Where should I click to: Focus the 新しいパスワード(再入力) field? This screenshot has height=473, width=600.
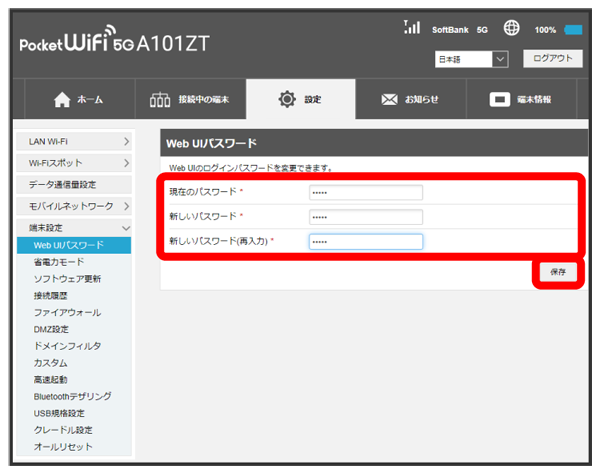tap(365, 241)
